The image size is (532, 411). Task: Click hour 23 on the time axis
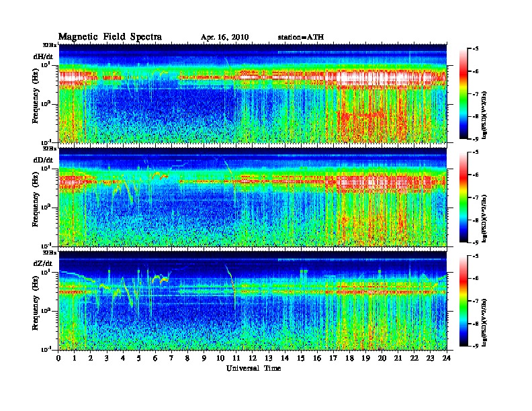(431, 359)
